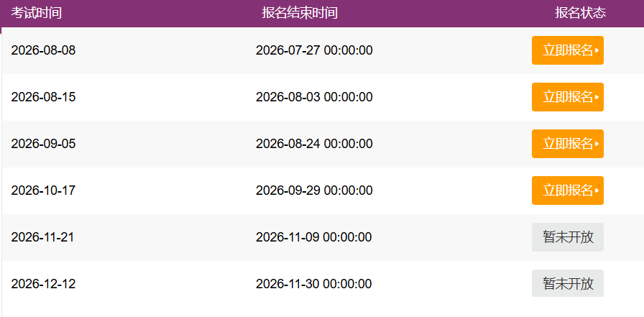This screenshot has width=644, height=317.
Task: Click deadline 2026-11-30 00:00:00 cell
Action: pos(314,284)
